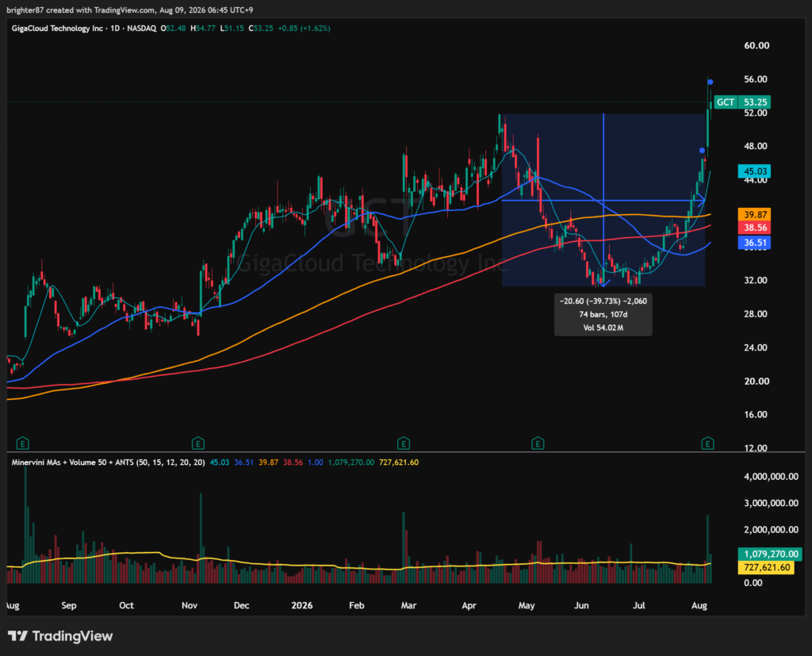Open the Minervini MAs + Volume 50 + ANTS legend

point(108,462)
